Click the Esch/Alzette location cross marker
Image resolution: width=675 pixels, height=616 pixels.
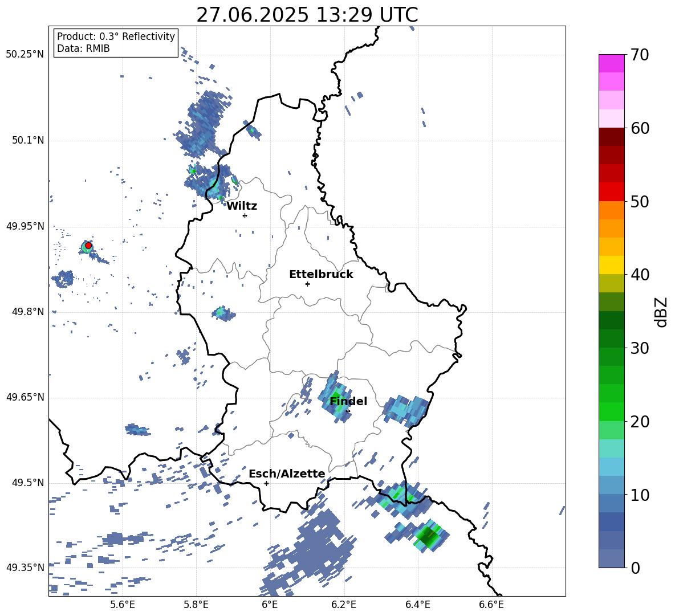click(266, 483)
